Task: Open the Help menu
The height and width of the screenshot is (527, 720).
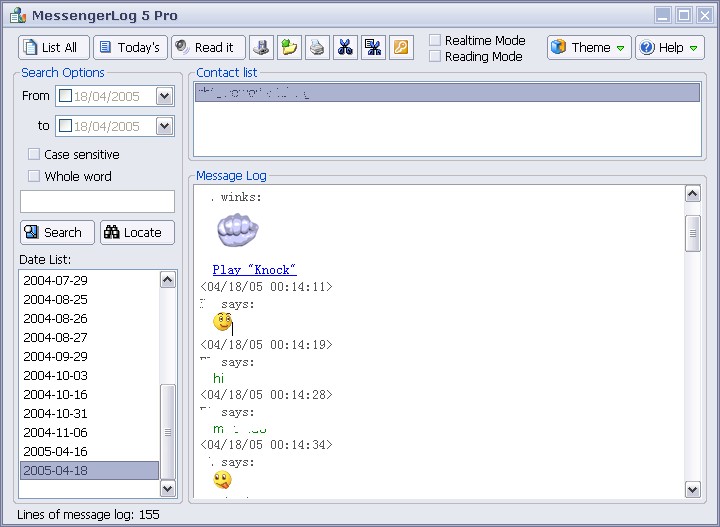Action: [x=669, y=48]
